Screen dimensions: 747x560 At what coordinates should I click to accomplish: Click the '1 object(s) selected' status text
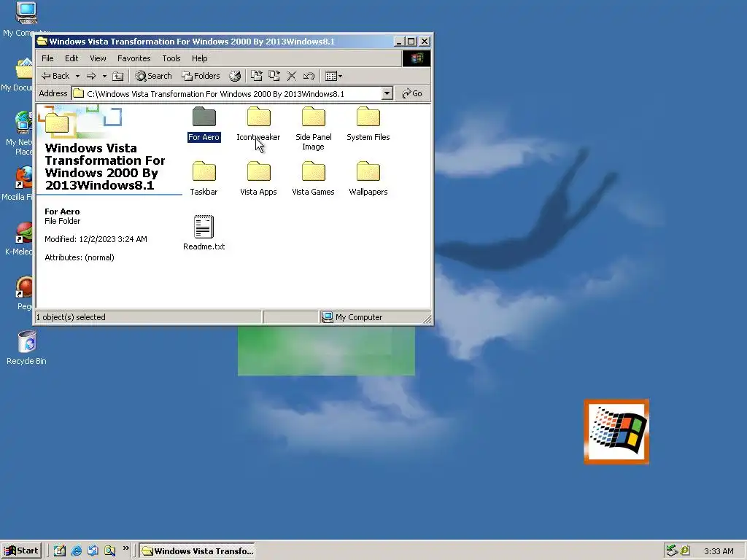(71, 317)
